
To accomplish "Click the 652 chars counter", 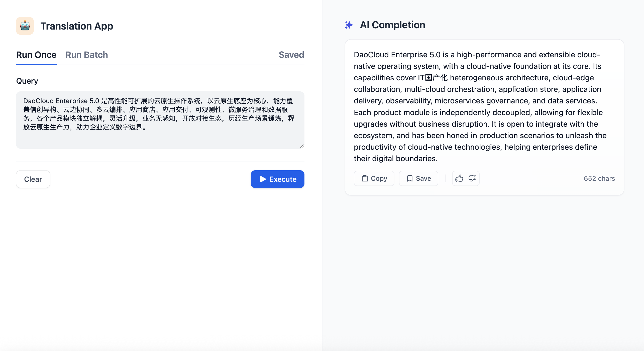I will pos(599,179).
